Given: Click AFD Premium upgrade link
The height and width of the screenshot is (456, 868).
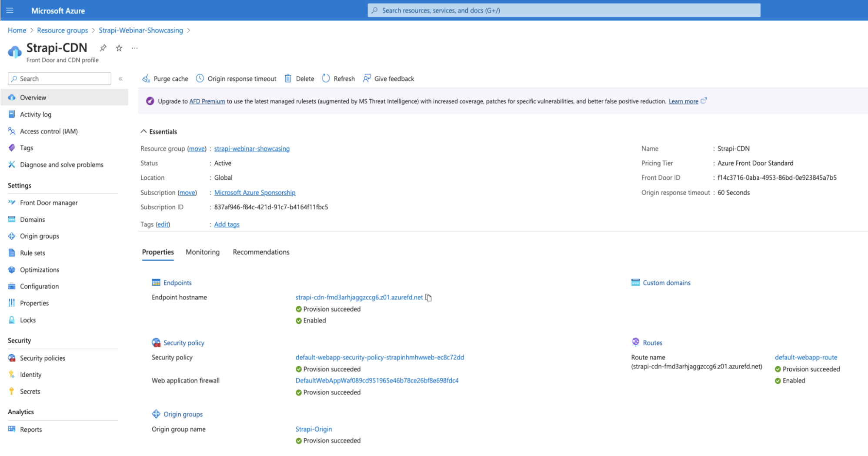Looking at the screenshot, I should coord(207,101).
